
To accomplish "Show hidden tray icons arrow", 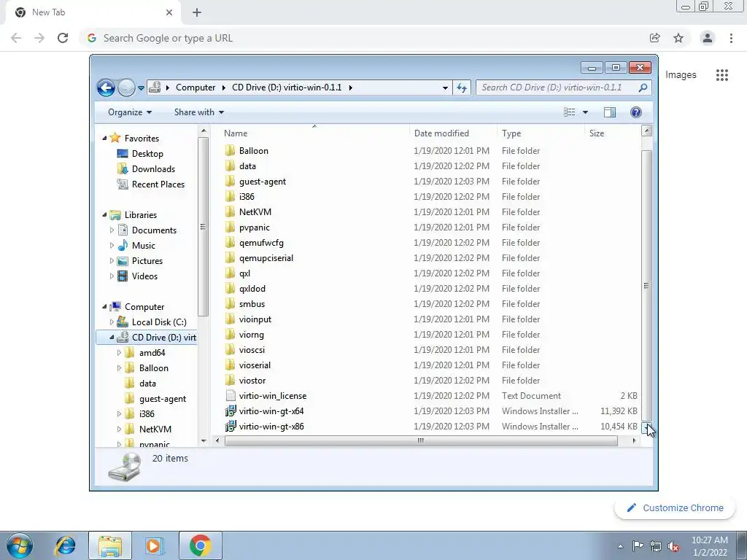I will click(x=620, y=547).
